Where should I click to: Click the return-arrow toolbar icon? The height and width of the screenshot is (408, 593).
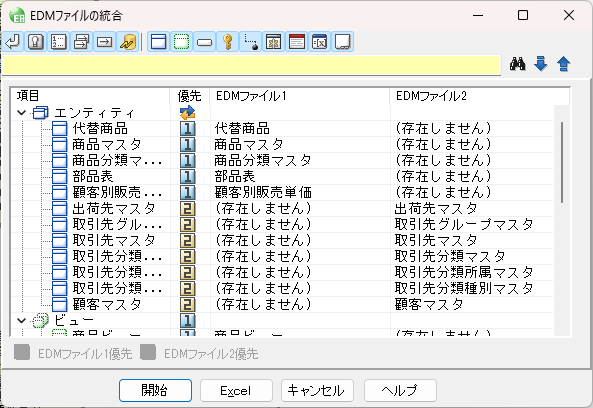13,42
